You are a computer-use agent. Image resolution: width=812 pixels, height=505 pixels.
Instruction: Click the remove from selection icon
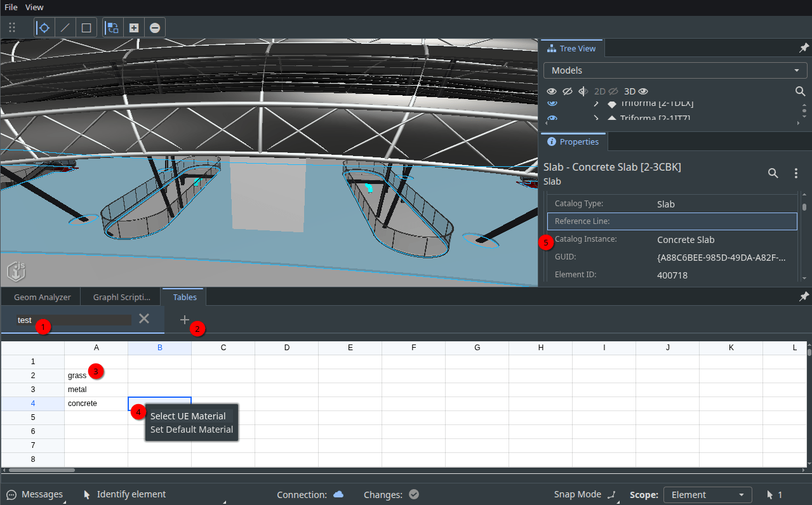click(x=154, y=27)
